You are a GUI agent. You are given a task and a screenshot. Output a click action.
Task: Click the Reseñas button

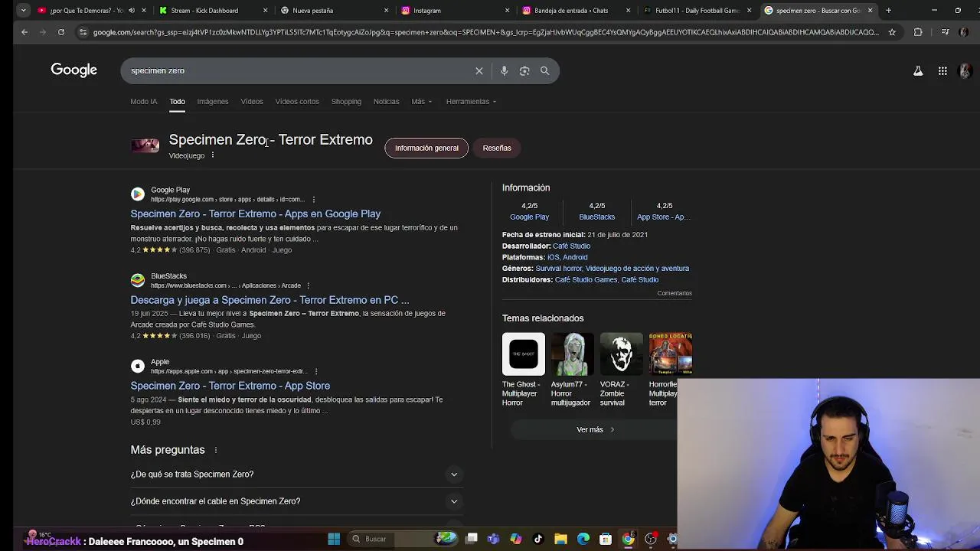[x=497, y=148]
